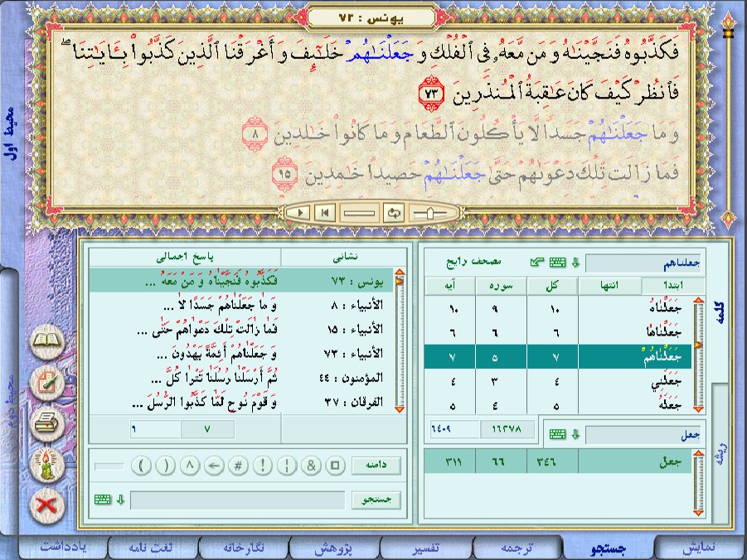Click the down arrow of the word list scrollbar

698,409
